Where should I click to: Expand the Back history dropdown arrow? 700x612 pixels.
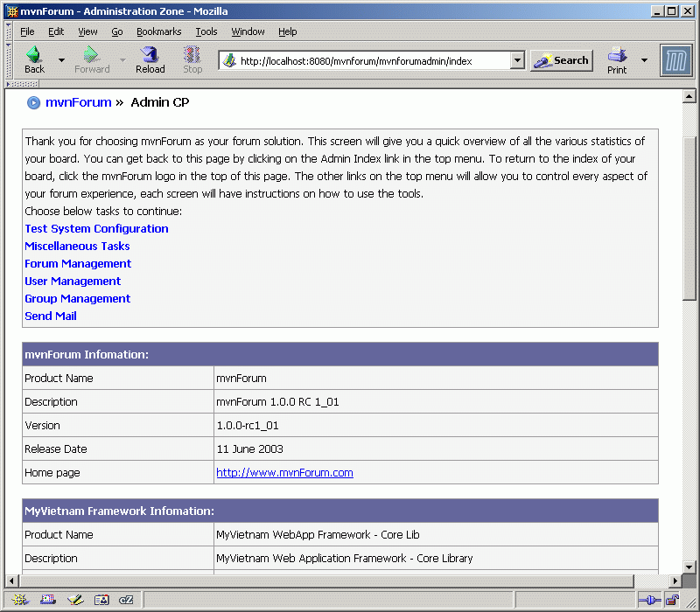(61, 60)
